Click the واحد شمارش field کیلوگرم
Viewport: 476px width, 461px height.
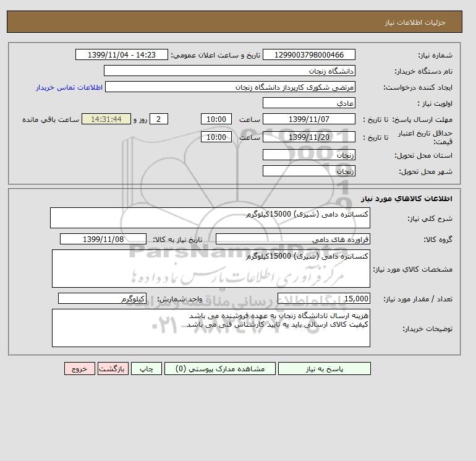tap(102, 298)
